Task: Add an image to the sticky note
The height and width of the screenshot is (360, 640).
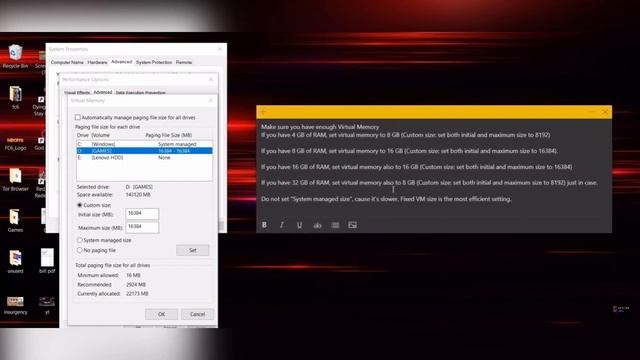Action: [x=352, y=225]
